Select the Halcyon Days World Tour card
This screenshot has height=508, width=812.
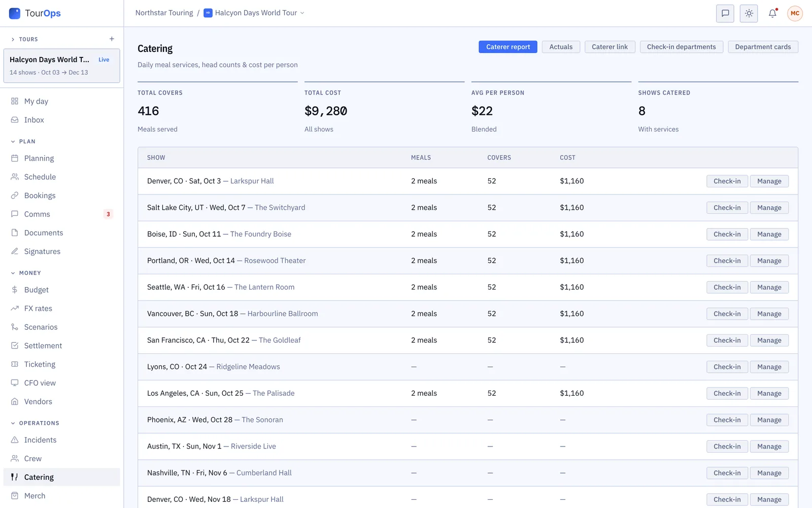click(x=62, y=66)
